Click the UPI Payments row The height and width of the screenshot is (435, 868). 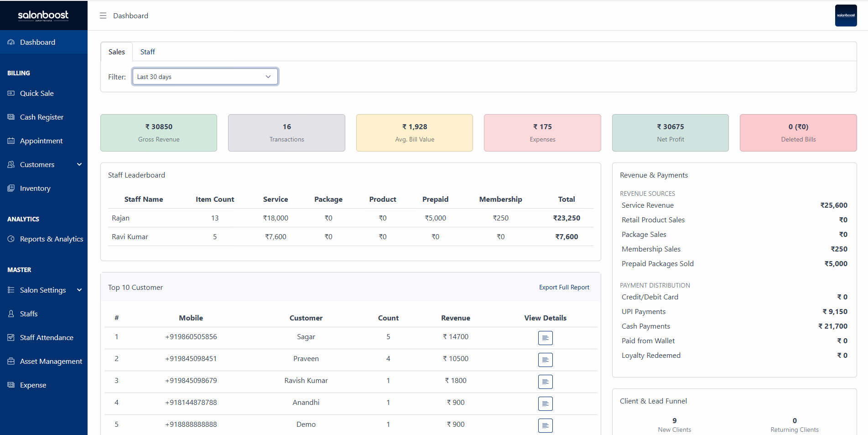734,312
